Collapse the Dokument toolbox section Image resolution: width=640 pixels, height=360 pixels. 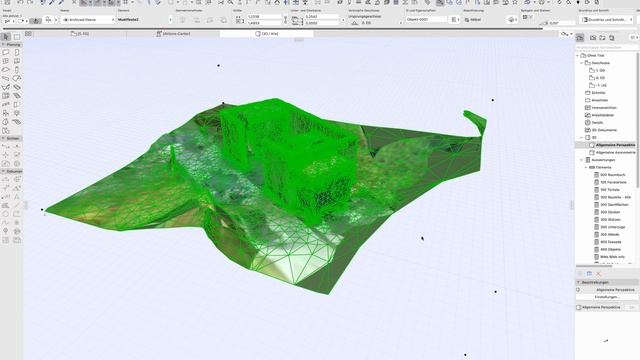point(3,171)
